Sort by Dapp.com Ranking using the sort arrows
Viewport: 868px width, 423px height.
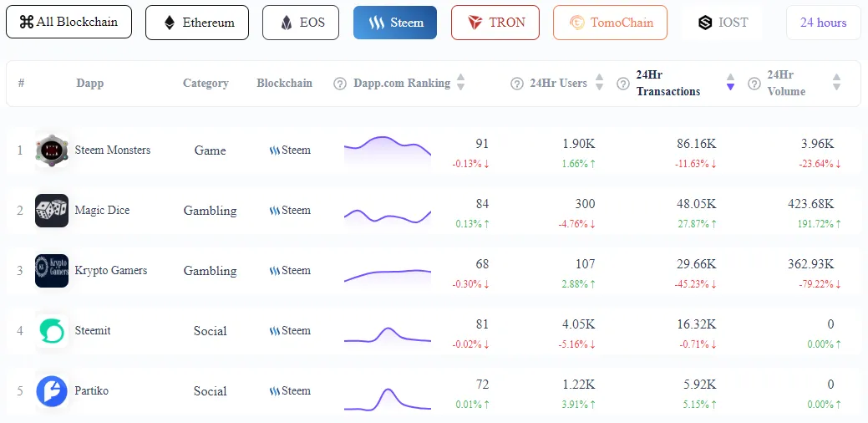[460, 82]
